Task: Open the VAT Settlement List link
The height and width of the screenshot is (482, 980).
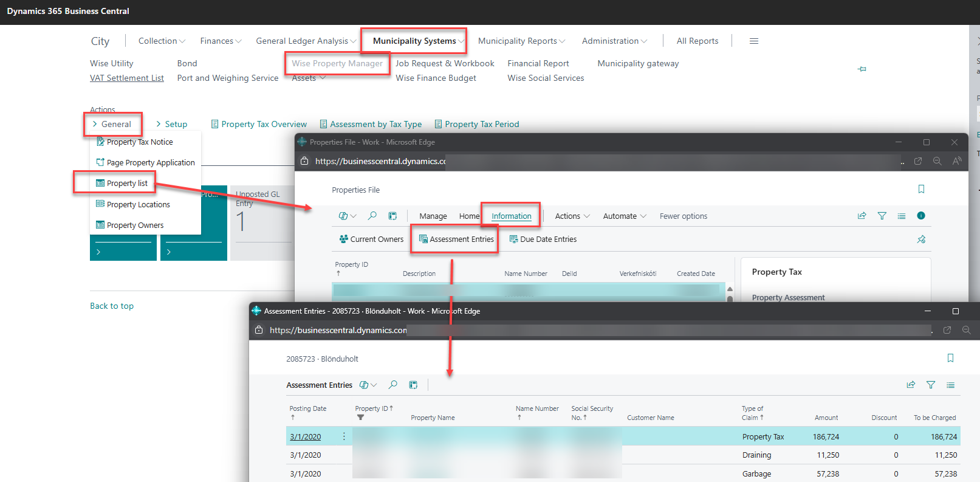Action: point(127,78)
